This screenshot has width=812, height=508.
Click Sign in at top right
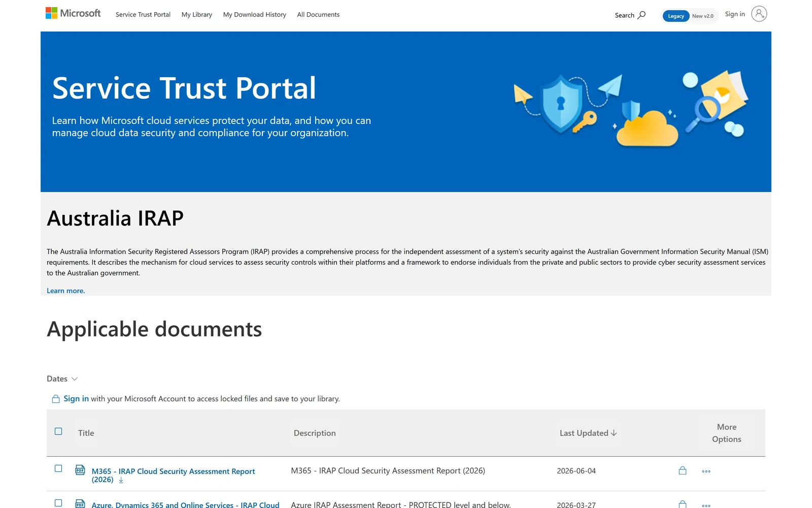(x=735, y=14)
